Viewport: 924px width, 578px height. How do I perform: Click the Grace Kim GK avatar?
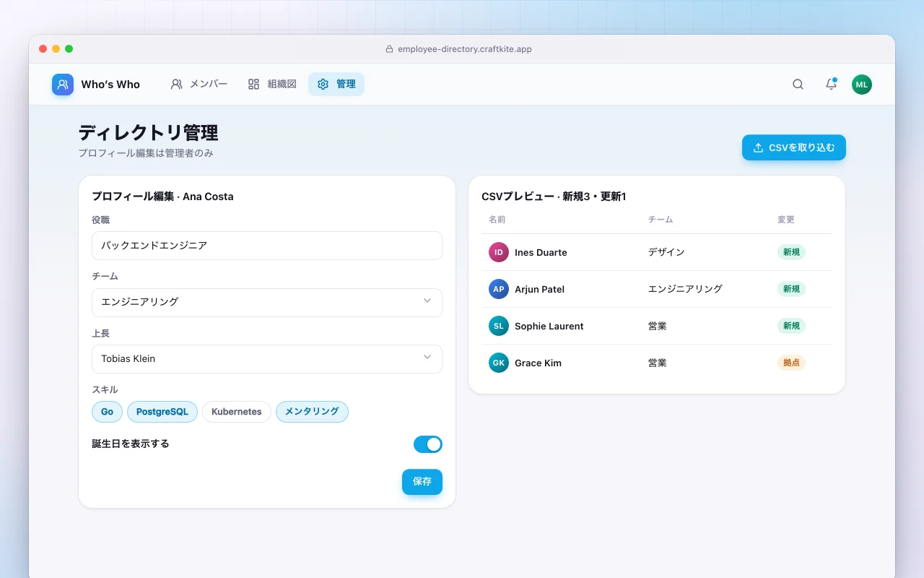click(499, 363)
